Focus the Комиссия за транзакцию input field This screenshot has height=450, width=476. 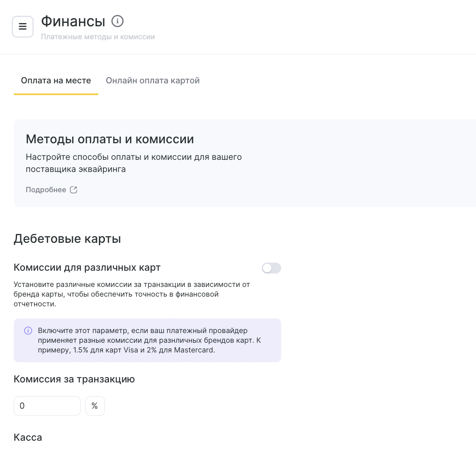(x=47, y=406)
